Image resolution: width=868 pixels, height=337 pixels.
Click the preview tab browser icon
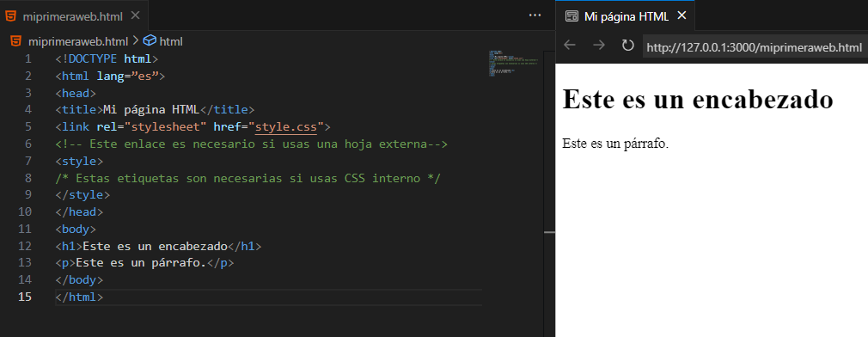coord(572,16)
